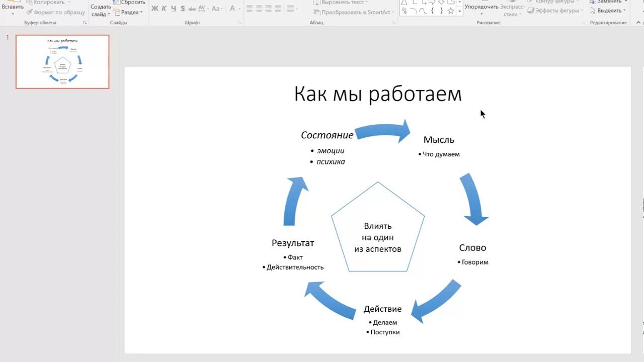The height and width of the screenshot is (362, 644).
Task: Select the arc shape in gallery
Action: (414, 11)
